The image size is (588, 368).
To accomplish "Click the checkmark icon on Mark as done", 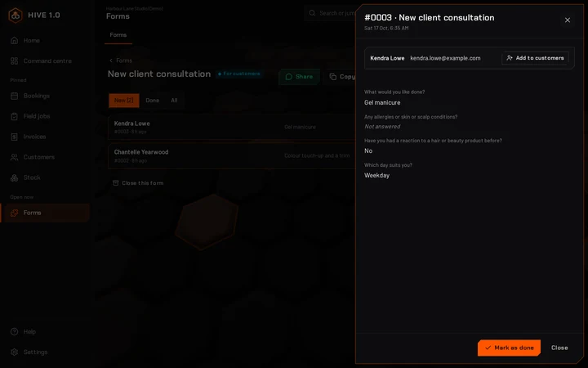I will point(488,348).
